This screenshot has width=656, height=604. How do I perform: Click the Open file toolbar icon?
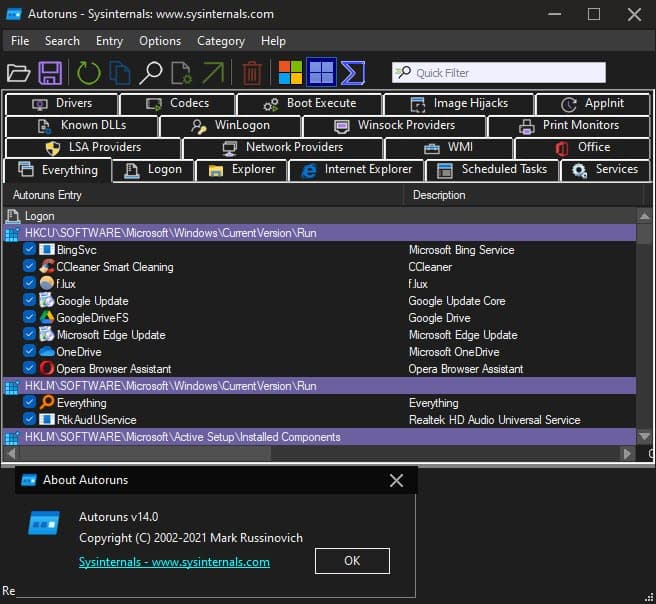click(x=18, y=72)
